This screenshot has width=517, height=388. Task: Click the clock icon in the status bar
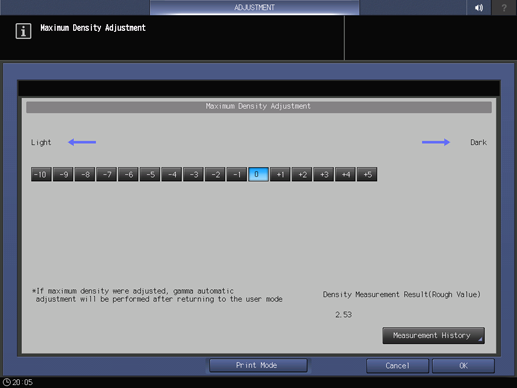7,382
